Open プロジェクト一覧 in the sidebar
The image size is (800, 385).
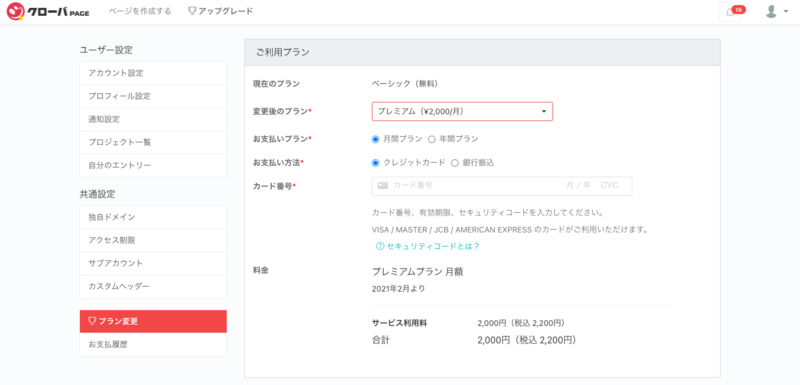pos(153,142)
